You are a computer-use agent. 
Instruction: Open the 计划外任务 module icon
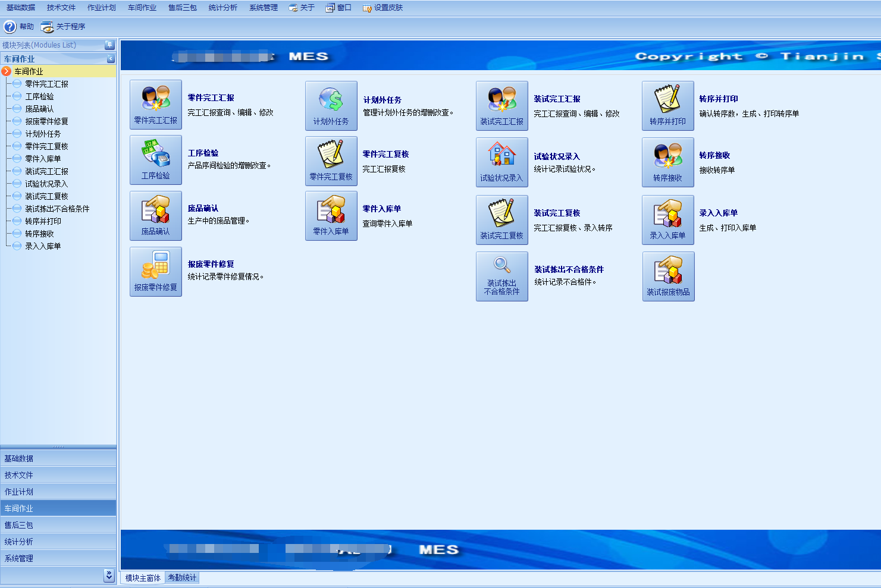[x=331, y=106]
